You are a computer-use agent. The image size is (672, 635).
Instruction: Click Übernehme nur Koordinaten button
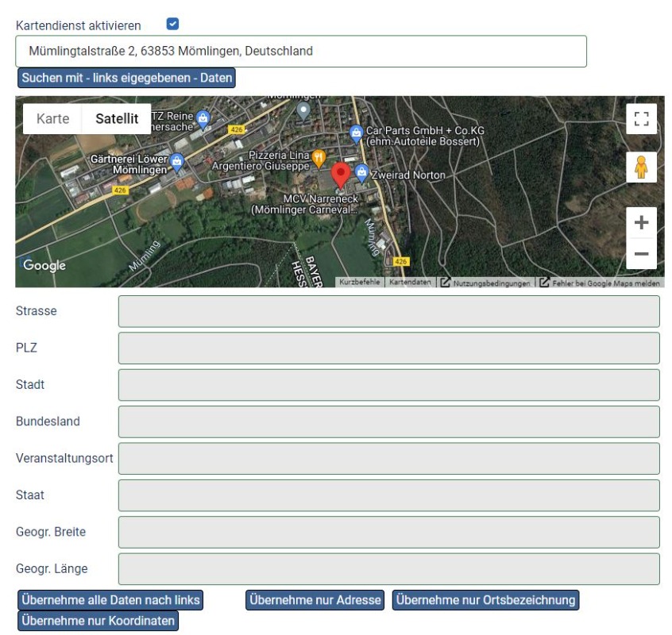pyautogui.click(x=98, y=621)
